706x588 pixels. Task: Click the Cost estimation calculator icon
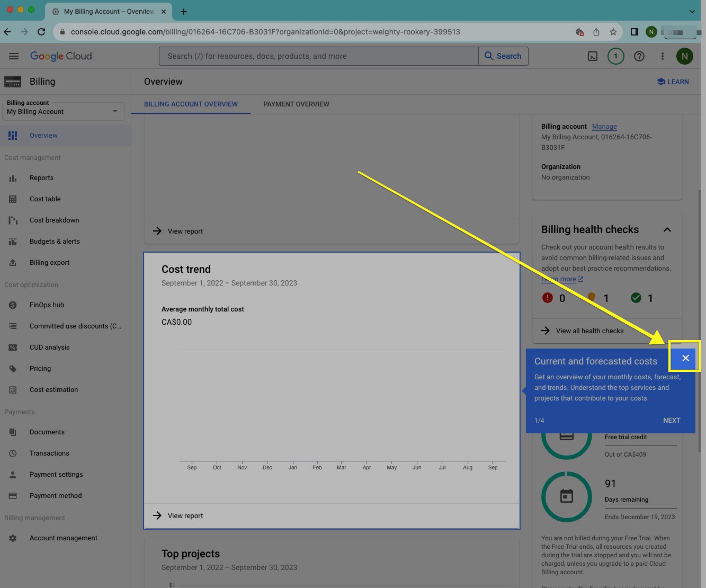(x=13, y=390)
